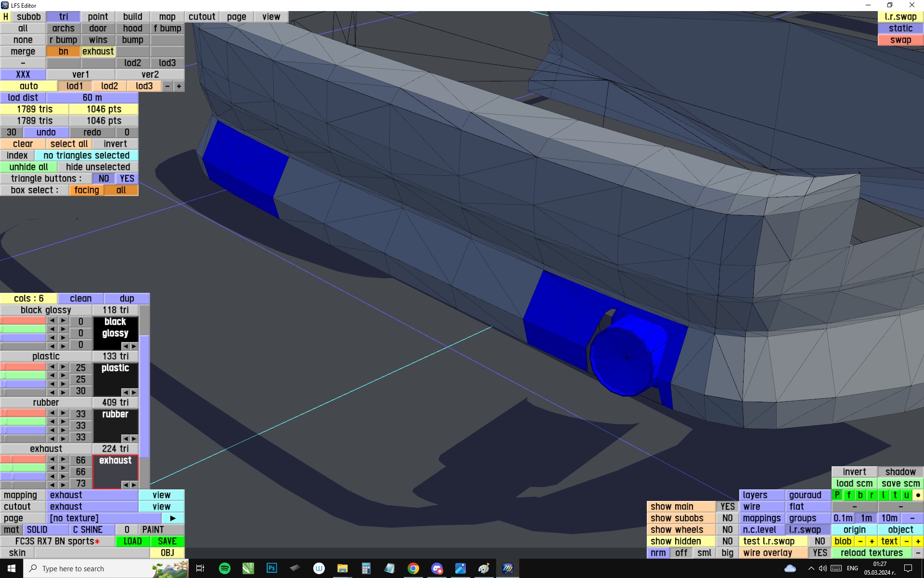924x578 pixels.
Task: Launch Photoshop from the taskbar
Action: coord(272,568)
